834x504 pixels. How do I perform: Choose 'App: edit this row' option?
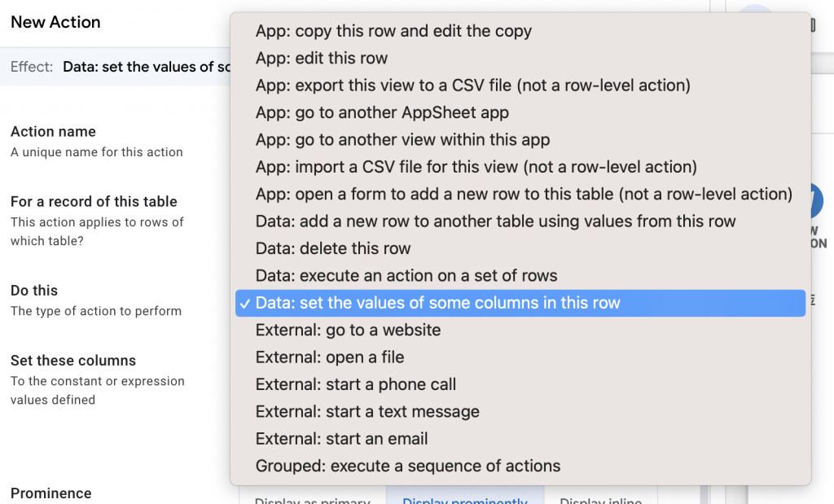tap(322, 58)
